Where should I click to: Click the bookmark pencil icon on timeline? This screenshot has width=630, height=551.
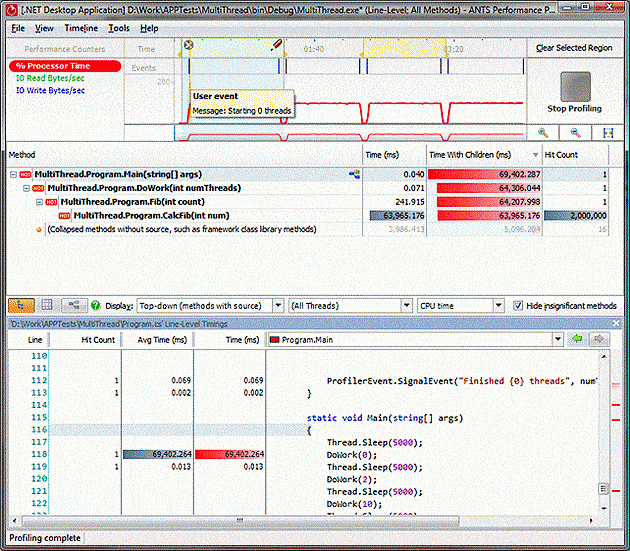pos(276,45)
